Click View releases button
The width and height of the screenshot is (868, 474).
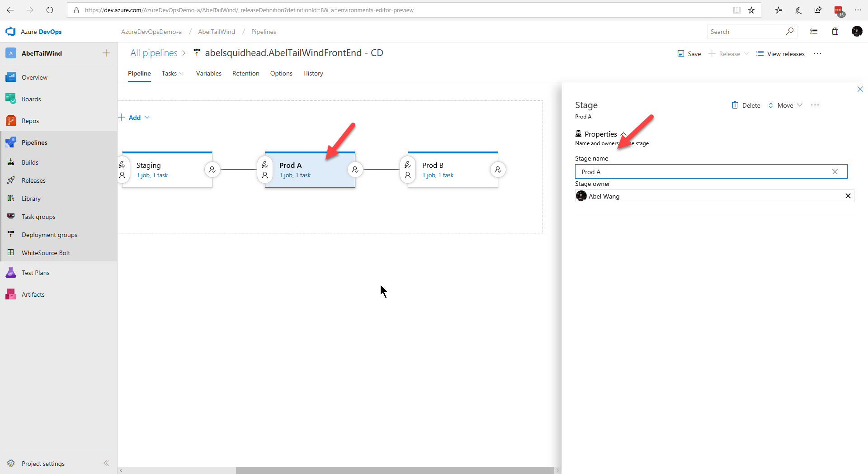coord(781,54)
